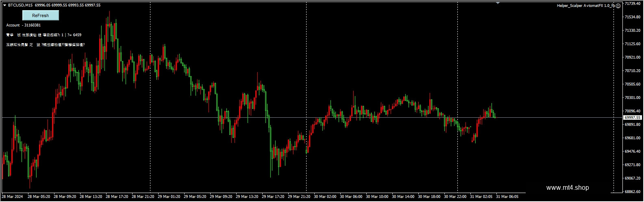The width and height of the screenshot is (644, 202).
Task: Click the 28 Mar 13:20 time label
Action: pos(91,196)
